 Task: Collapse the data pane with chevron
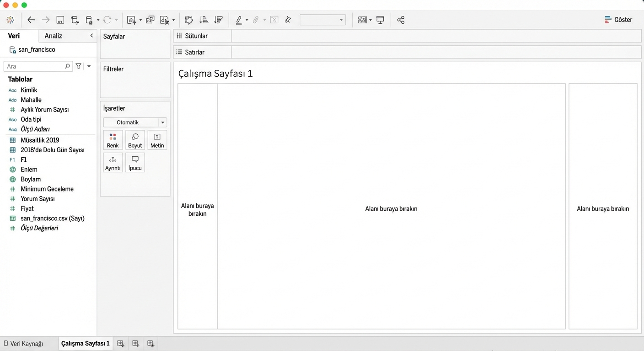(91, 36)
